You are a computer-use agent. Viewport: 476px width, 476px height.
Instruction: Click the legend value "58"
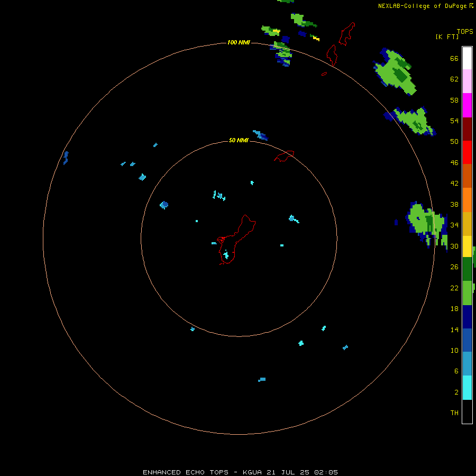454,100
